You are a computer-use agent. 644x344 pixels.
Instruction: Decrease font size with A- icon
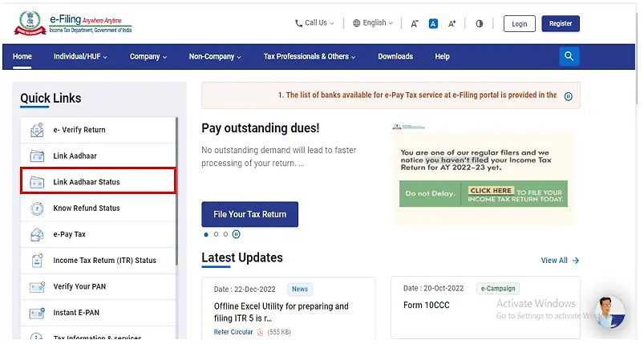pyautogui.click(x=415, y=24)
